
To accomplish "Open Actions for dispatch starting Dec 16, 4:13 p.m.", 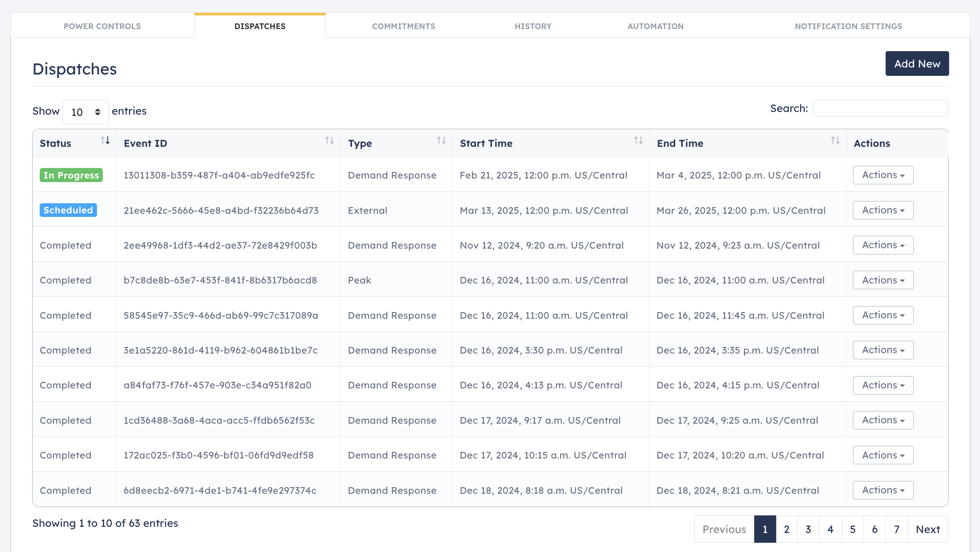I will (x=883, y=385).
